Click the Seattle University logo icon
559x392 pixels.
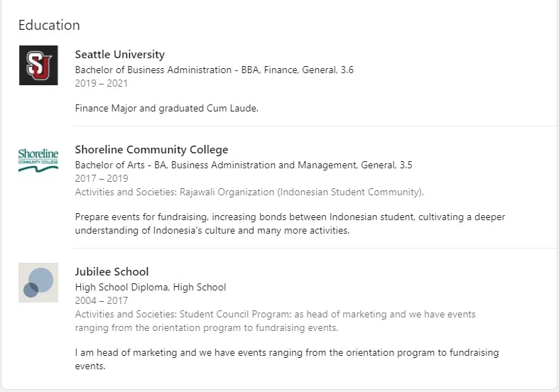38,65
